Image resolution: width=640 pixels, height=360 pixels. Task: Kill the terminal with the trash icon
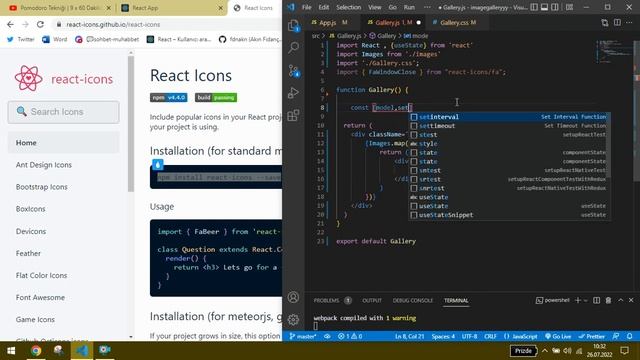click(608, 300)
